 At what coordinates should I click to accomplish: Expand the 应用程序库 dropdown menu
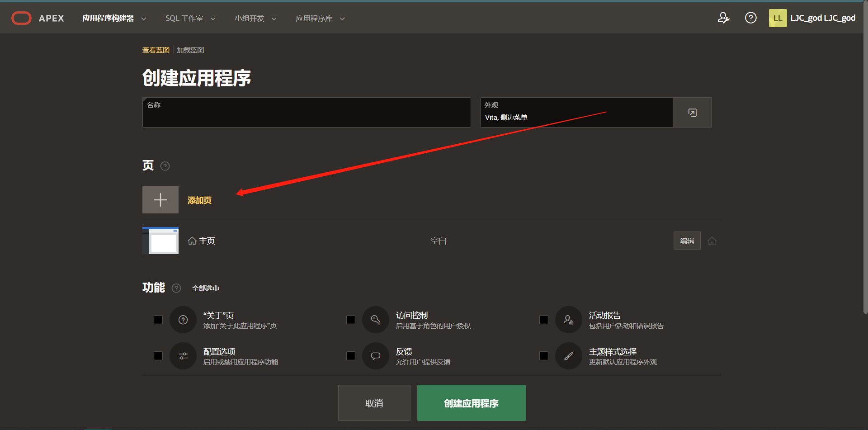pyautogui.click(x=320, y=18)
